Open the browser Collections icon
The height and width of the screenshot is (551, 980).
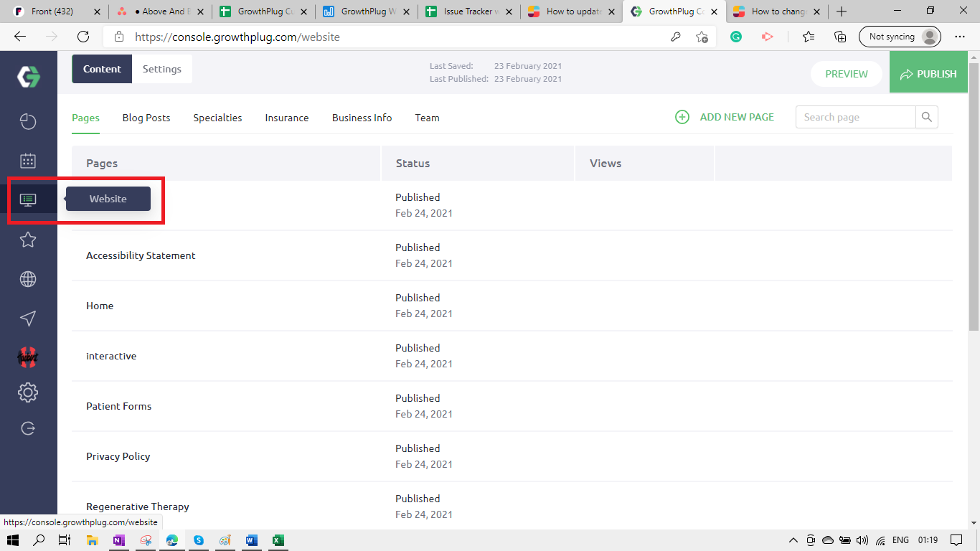coord(840,37)
